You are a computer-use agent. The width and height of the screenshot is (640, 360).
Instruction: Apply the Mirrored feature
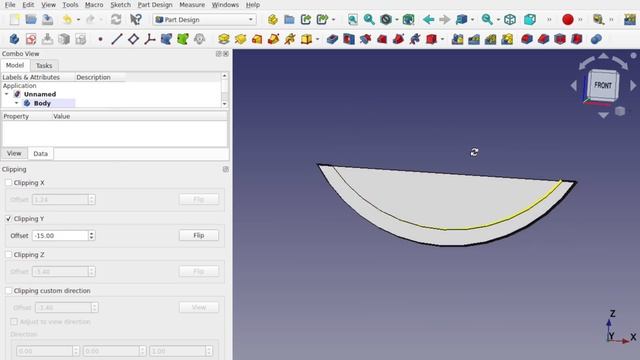point(457,39)
